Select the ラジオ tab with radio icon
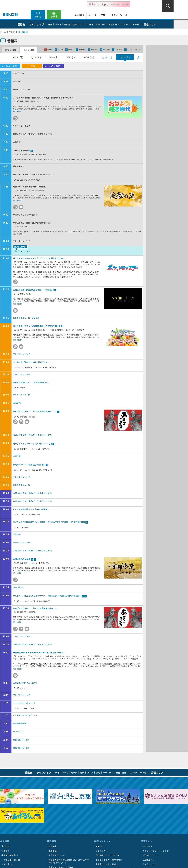 pyautogui.click(x=54, y=14)
